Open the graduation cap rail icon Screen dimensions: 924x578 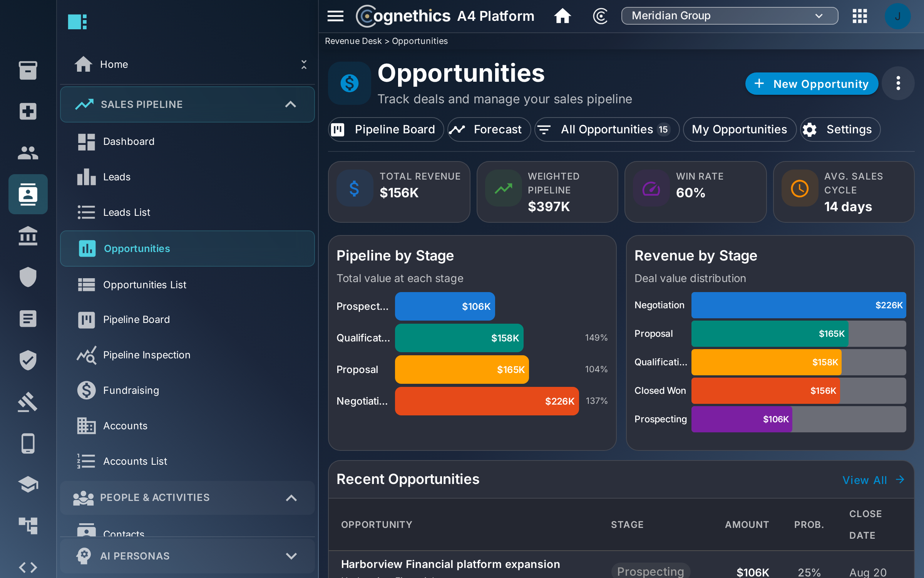click(x=28, y=484)
